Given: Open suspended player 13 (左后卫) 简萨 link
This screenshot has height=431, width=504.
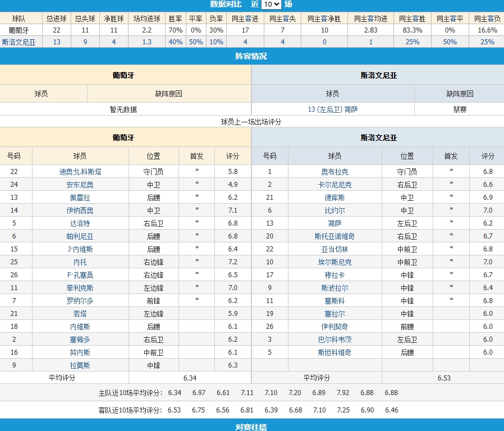Looking at the screenshot, I should point(333,109).
